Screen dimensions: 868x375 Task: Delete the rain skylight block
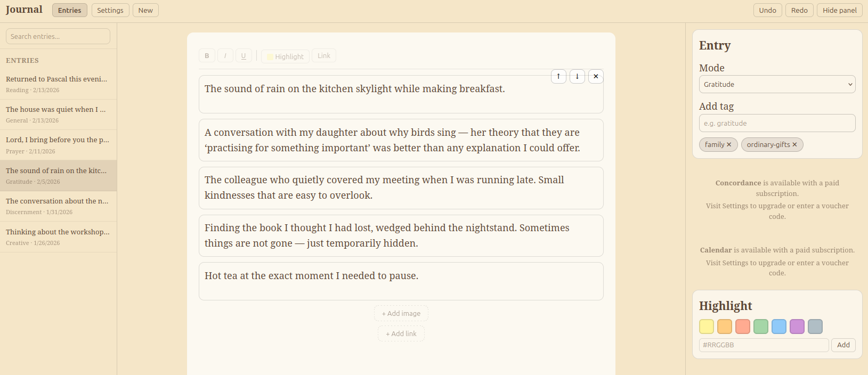pyautogui.click(x=596, y=77)
